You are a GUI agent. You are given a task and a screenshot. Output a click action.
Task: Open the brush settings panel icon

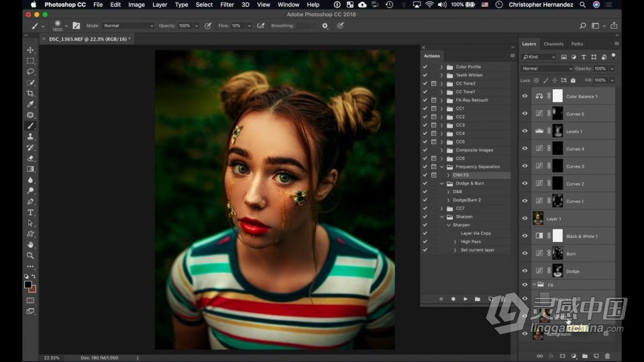tap(76, 25)
